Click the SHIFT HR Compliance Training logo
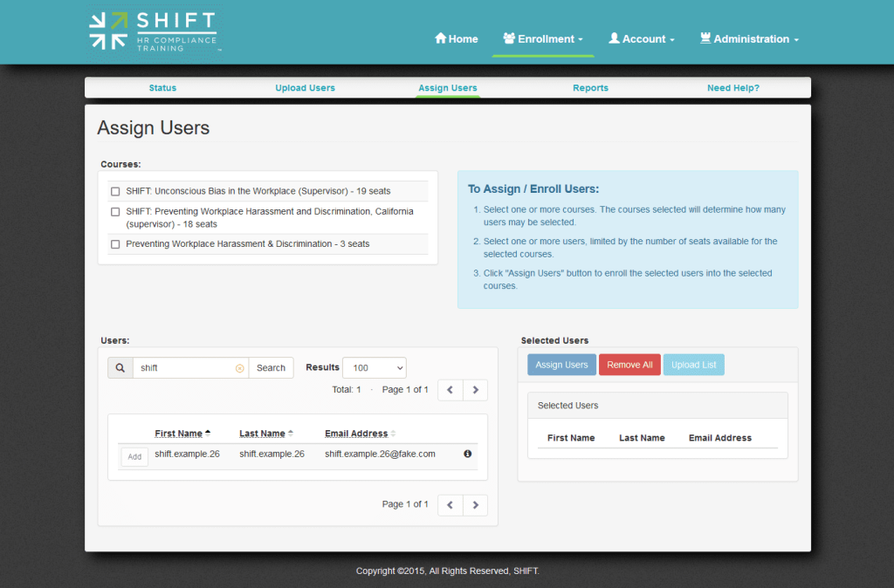894x588 pixels. [154, 31]
